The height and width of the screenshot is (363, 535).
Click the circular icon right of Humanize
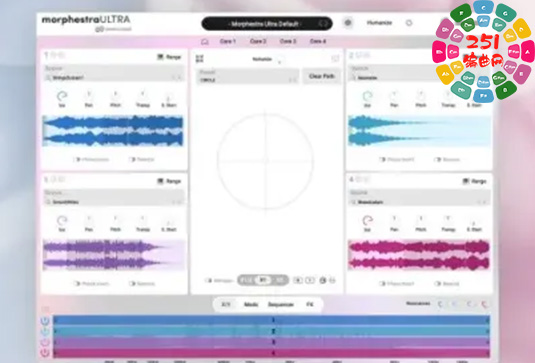(409, 23)
